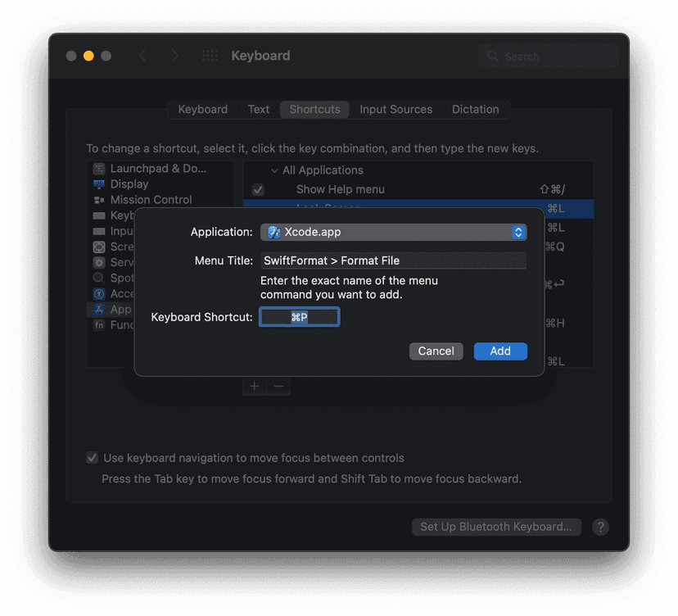Screen dimensions: 678x616
Task: Click Set Up Bluetooth Keyboard button
Action: pyautogui.click(x=496, y=527)
